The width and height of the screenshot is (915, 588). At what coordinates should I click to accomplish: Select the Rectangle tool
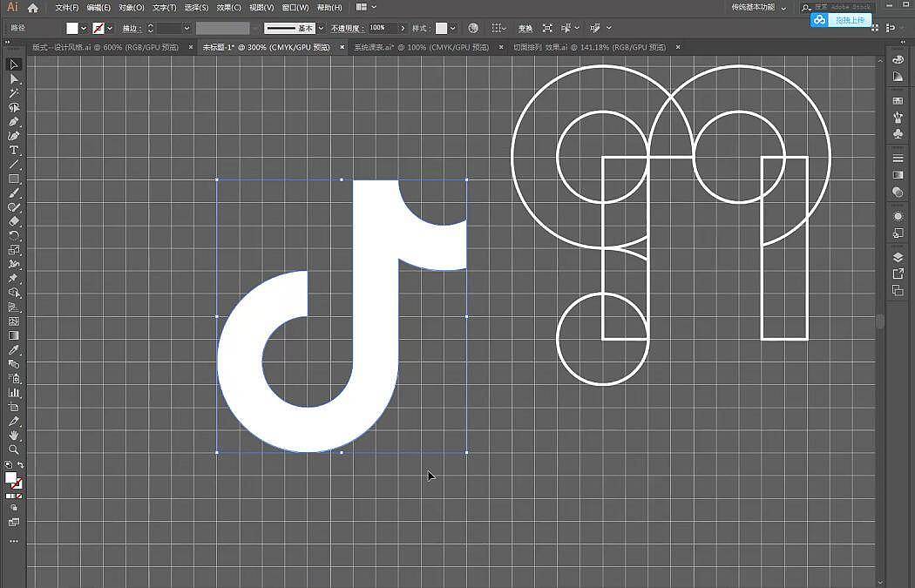pyautogui.click(x=14, y=179)
